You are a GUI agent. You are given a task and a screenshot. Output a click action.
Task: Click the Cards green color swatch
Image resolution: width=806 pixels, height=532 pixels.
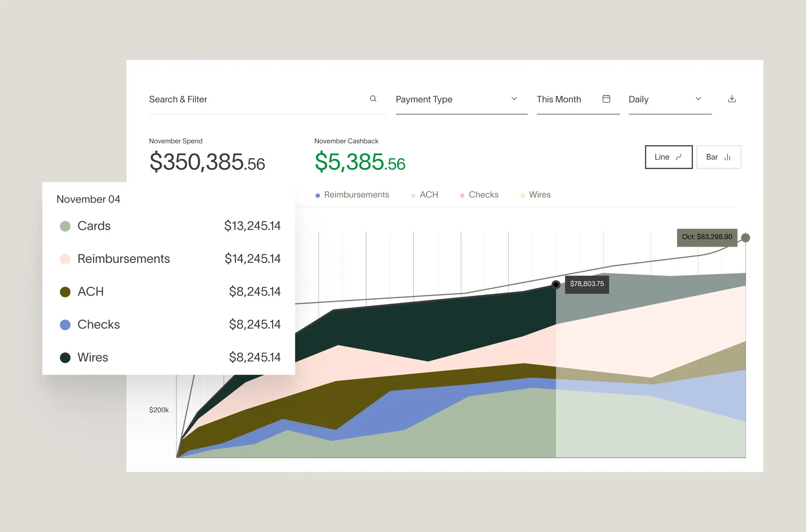point(65,226)
